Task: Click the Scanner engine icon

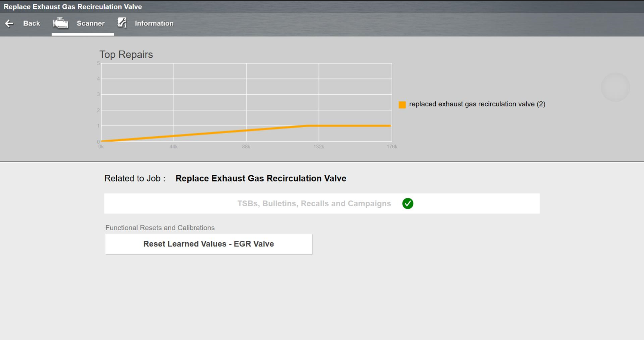Action: [60, 23]
